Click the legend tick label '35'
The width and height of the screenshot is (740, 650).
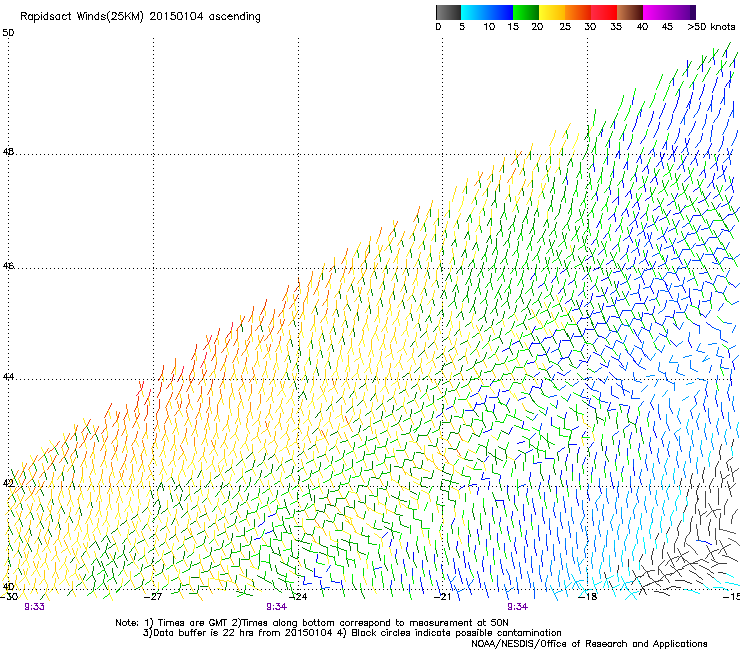(616, 27)
